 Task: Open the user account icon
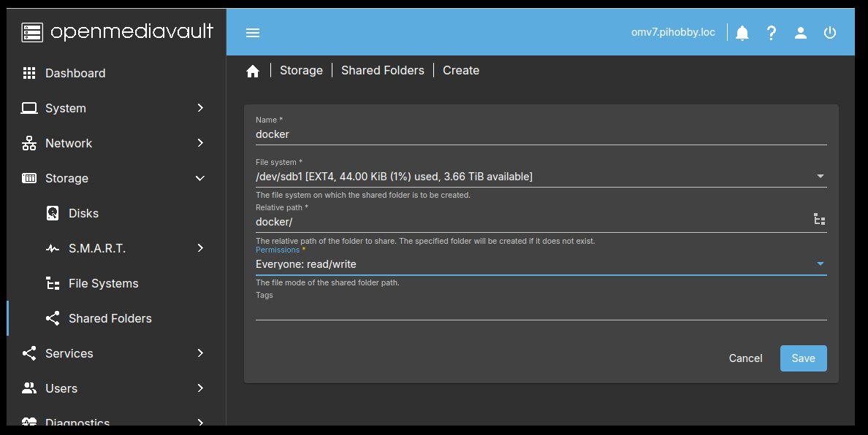[800, 32]
